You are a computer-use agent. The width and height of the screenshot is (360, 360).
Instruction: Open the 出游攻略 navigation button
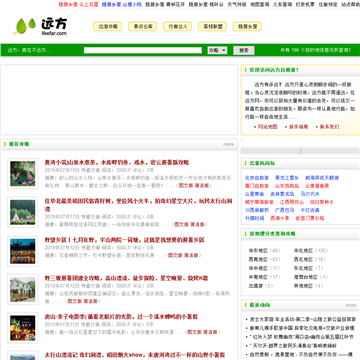107,26
